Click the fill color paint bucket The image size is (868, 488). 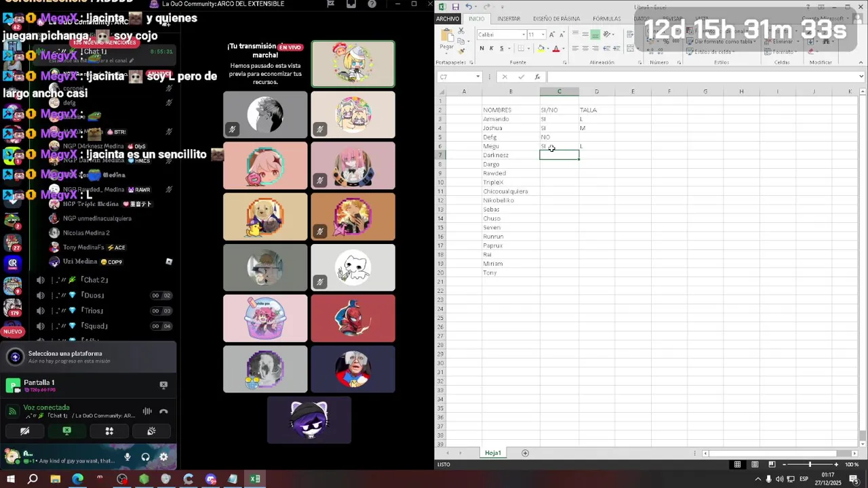click(x=540, y=48)
